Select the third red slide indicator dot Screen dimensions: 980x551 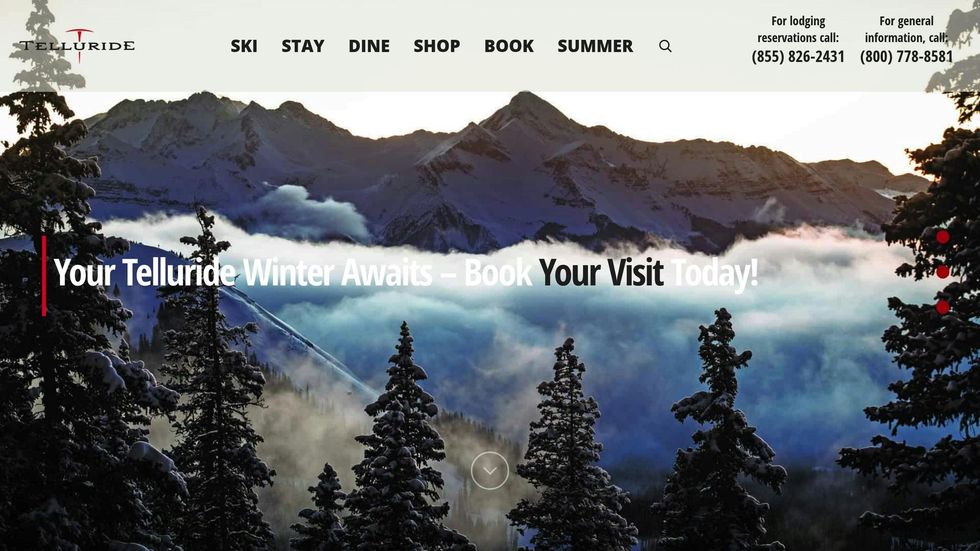tap(943, 307)
